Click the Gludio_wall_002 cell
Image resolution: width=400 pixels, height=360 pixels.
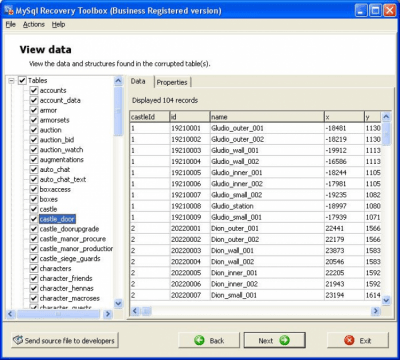tap(267, 161)
